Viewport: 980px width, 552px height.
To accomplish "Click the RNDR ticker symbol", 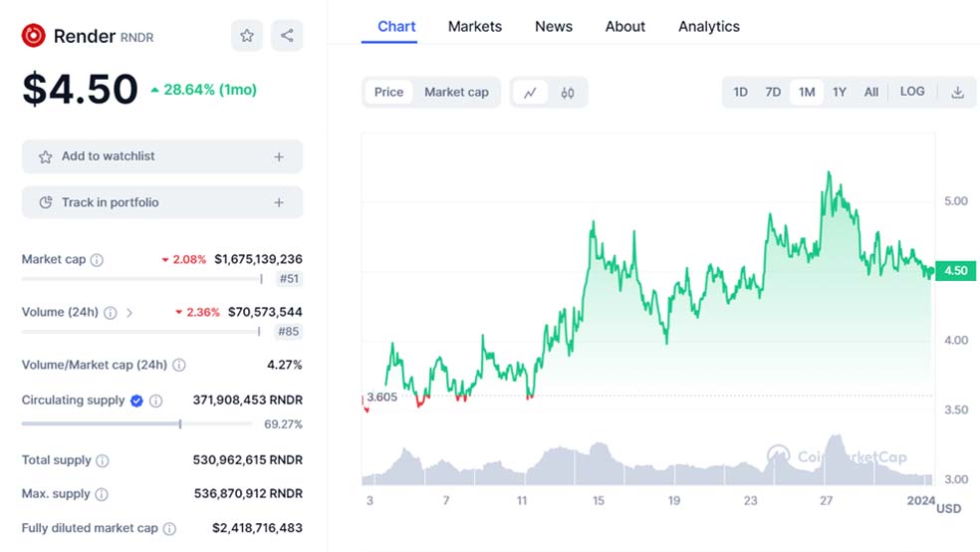I will click(136, 38).
